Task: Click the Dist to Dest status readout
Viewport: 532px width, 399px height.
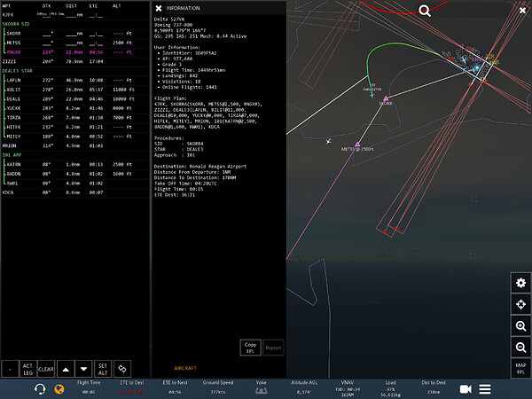Action: click(x=434, y=387)
